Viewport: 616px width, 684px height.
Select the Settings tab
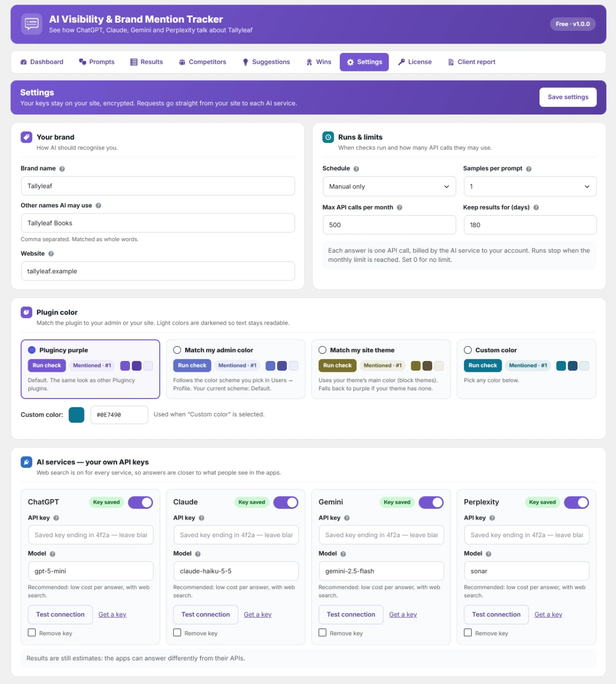pyautogui.click(x=364, y=62)
